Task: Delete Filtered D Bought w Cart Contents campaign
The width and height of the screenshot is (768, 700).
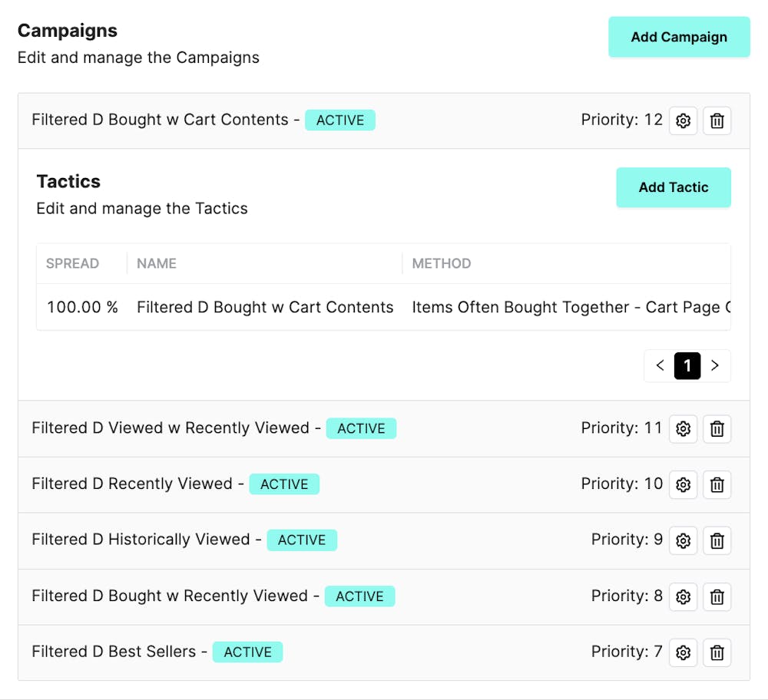Action: point(717,121)
